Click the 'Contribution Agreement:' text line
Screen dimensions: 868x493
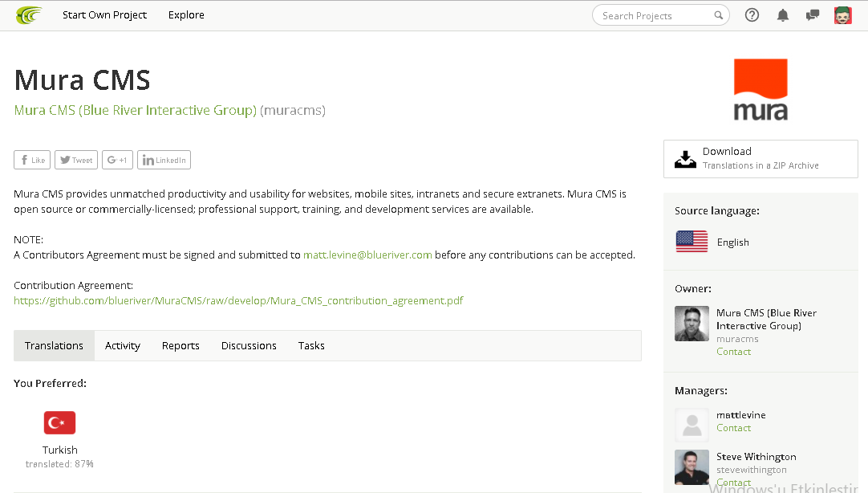[x=73, y=286]
